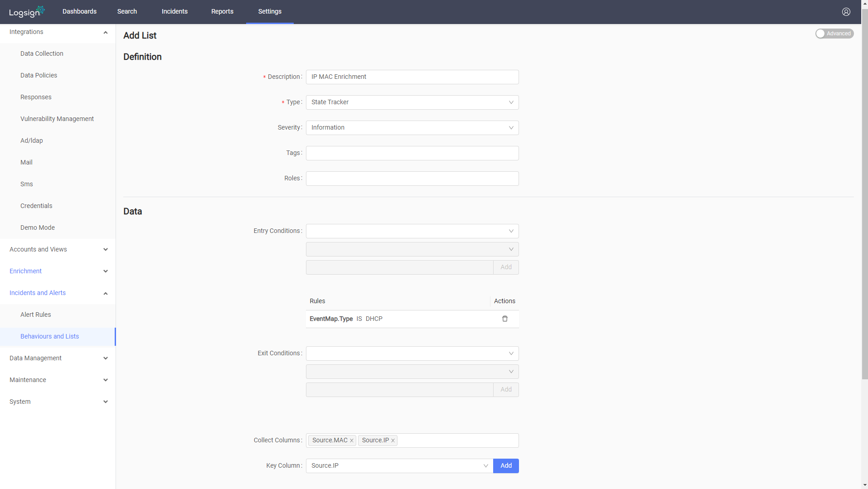Open Alert Rules in the sidebar

pyautogui.click(x=35, y=314)
